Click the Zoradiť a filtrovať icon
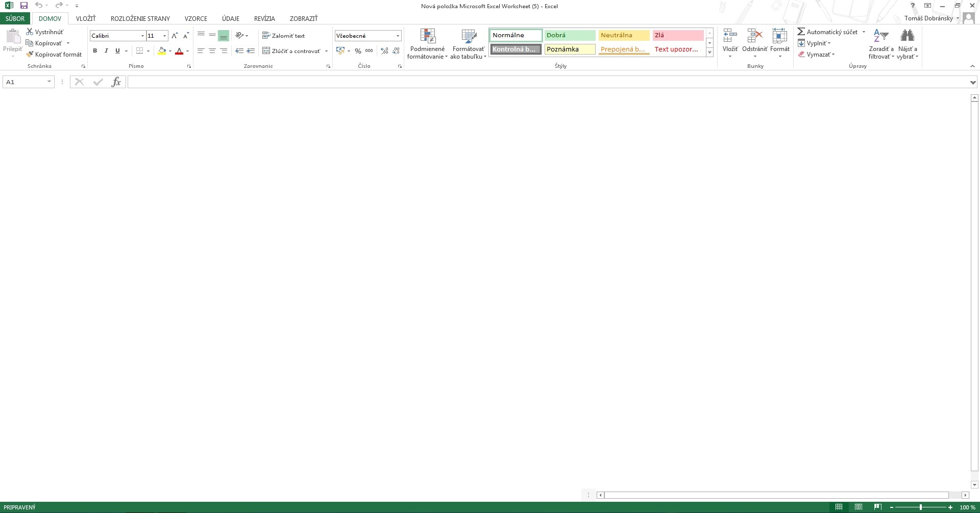This screenshot has height=513, width=980. 881,36
